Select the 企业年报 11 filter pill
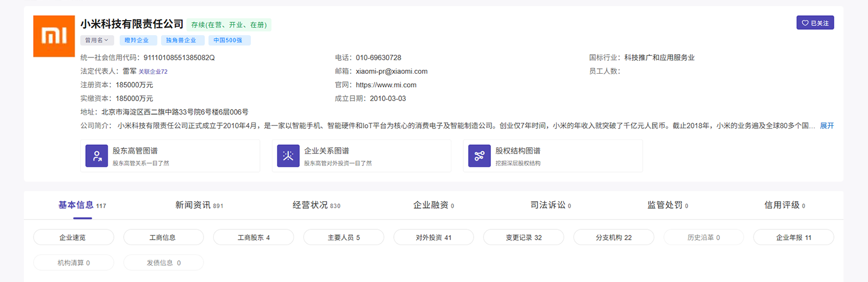The height and width of the screenshot is (282, 868). click(x=794, y=238)
